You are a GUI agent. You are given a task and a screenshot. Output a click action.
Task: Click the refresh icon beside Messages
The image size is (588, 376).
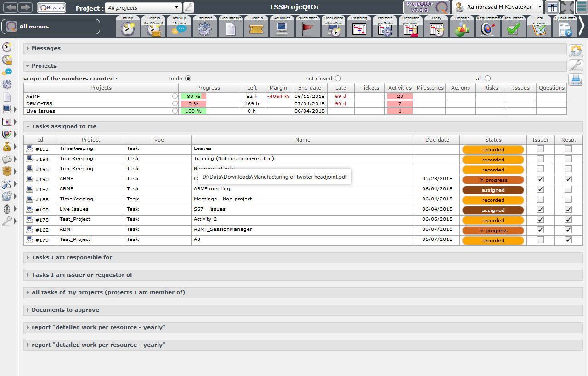point(576,51)
